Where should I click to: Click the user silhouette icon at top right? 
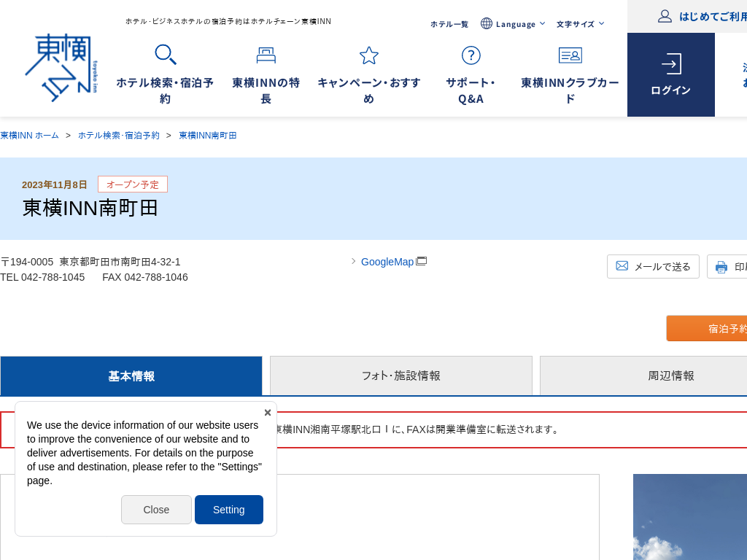(x=665, y=16)
